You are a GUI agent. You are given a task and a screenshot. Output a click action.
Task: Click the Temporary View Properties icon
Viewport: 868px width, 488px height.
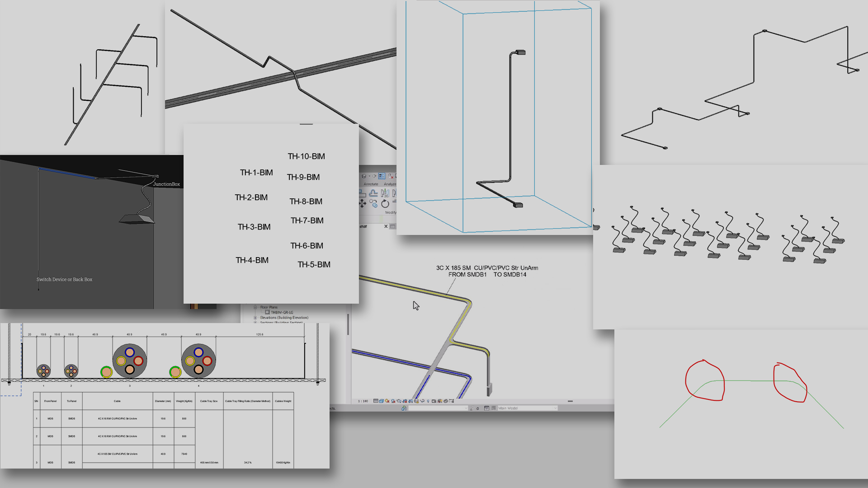(x=434, y=401)
